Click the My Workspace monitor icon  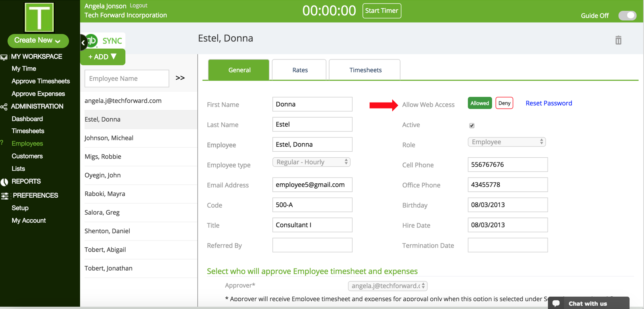point(4,57)
